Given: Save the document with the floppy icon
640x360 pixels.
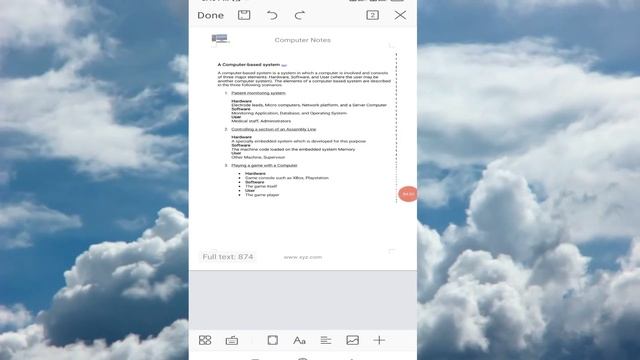Looking at the screenshot, I should (244, 15).
